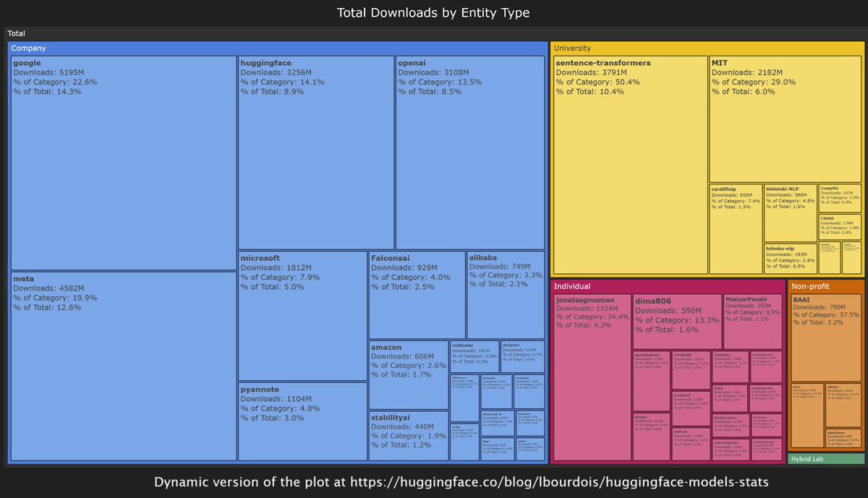Open the Company category header

277,48
